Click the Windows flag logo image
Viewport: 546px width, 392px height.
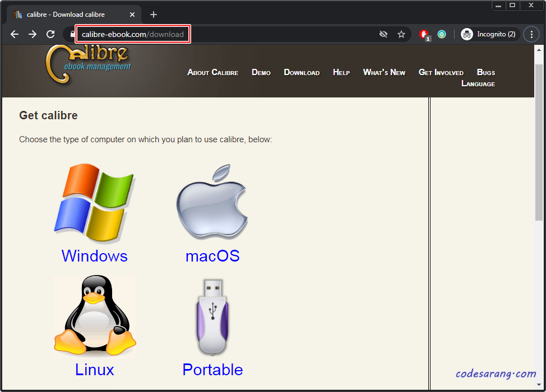click(x=95, y=203)
